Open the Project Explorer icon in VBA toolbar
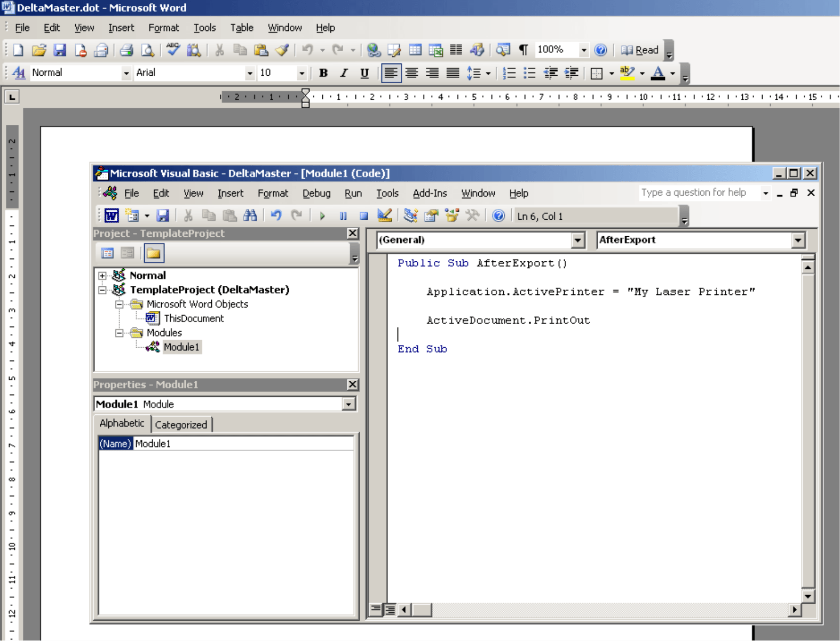Image resolution: width=840 pixels, height=641 pixels. point(410,215)
